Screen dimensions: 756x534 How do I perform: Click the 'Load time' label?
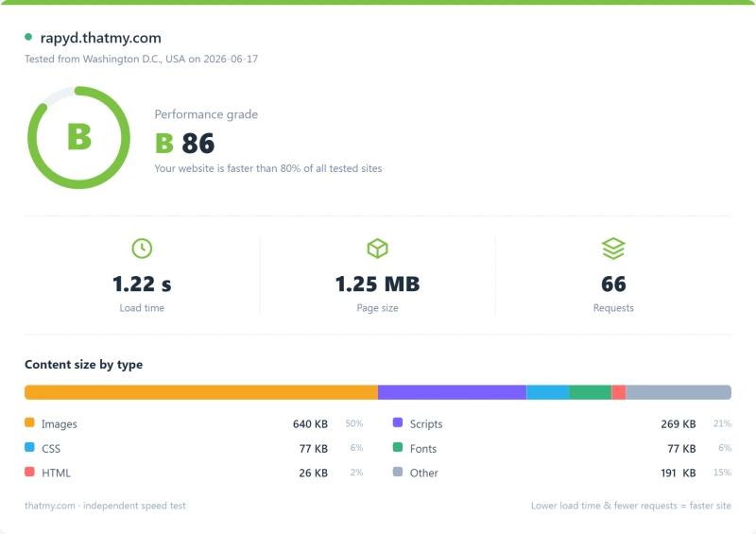[x=142, y=308]
